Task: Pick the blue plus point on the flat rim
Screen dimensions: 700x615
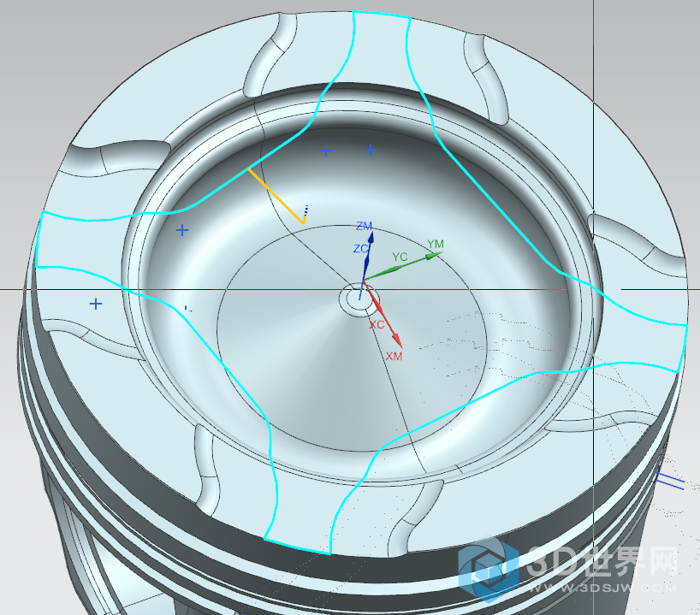Action: 96,304
